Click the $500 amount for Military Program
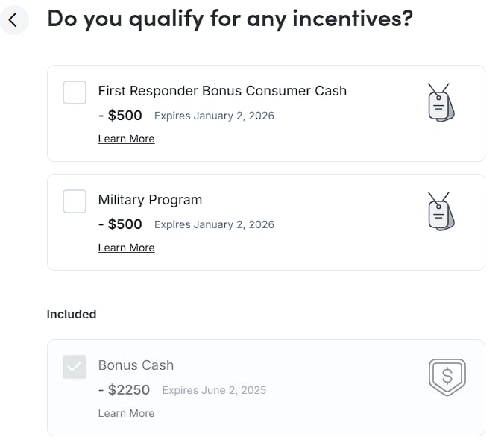 pos(120,224)
